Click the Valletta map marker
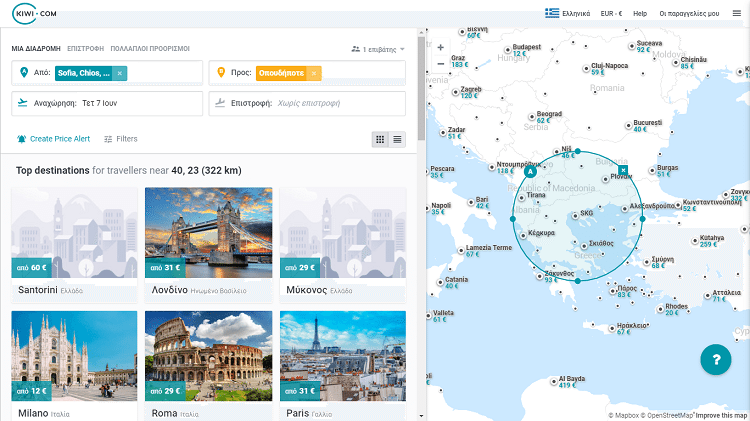 429,316
